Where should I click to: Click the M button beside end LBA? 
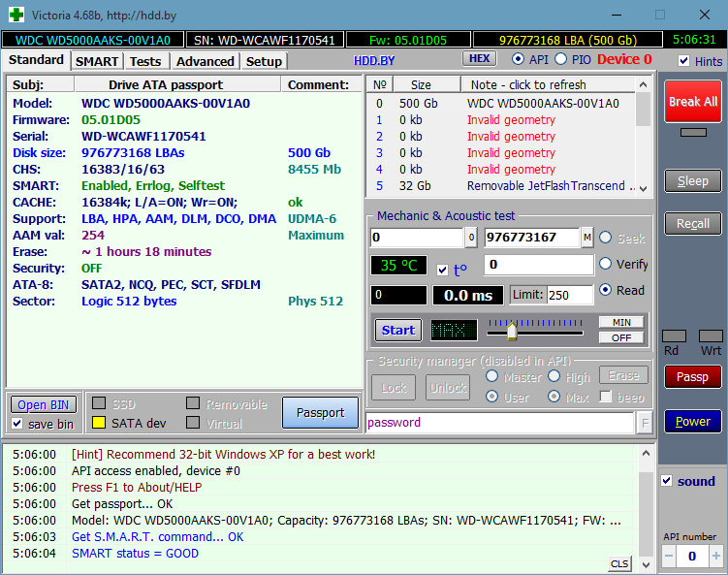click(587, 238)
